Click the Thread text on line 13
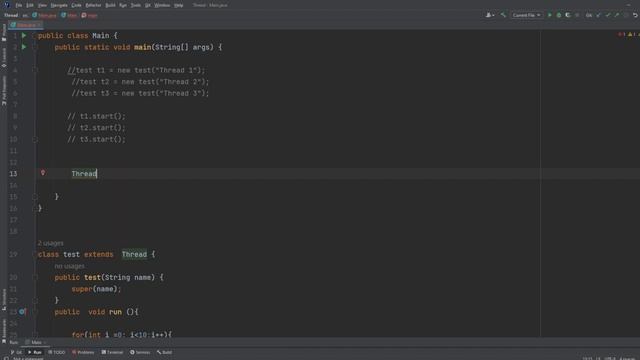The height and width of the screenshot is (360, 640). [x=84, y=173]
